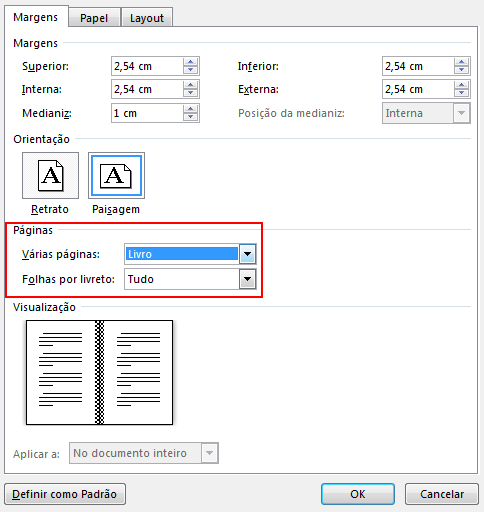This screenshot has width=484, height=512.
Task: Click the Tudo value in Folhas por livreto
Action: pos(182,279)
